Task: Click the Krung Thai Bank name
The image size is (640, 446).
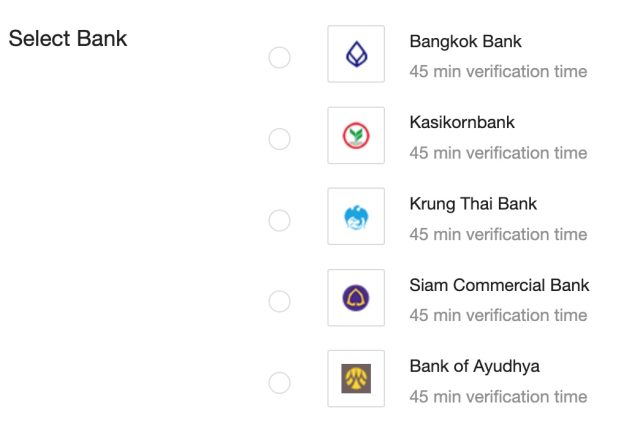Action: (473, 204)
